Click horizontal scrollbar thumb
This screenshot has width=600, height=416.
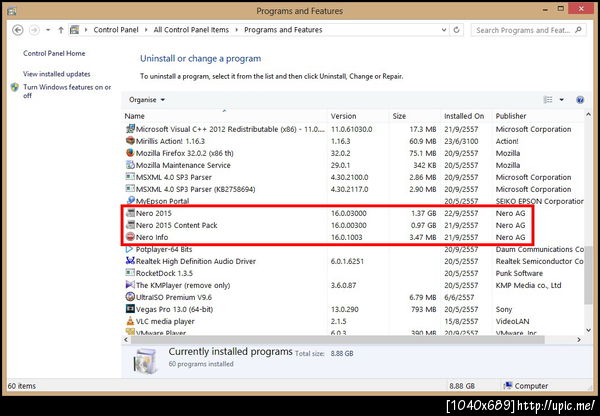[338, 339]
